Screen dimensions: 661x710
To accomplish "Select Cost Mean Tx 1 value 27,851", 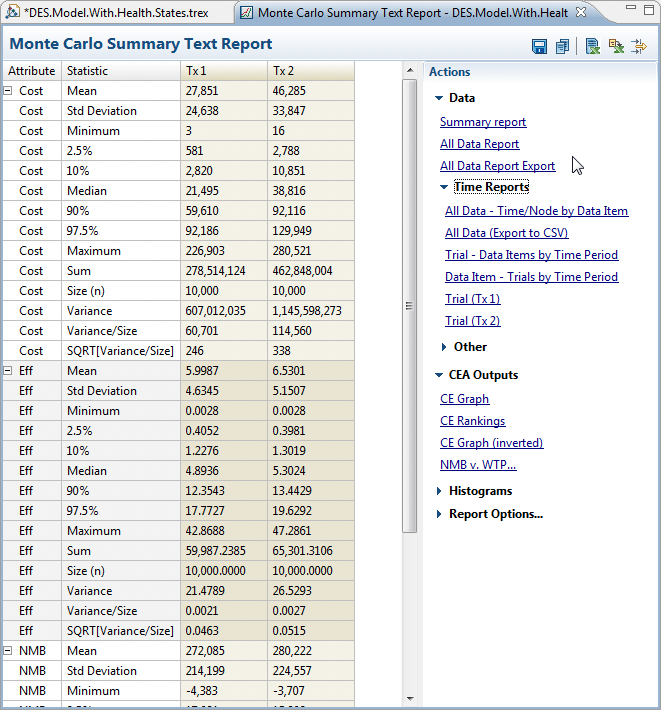I will [224, 91].
